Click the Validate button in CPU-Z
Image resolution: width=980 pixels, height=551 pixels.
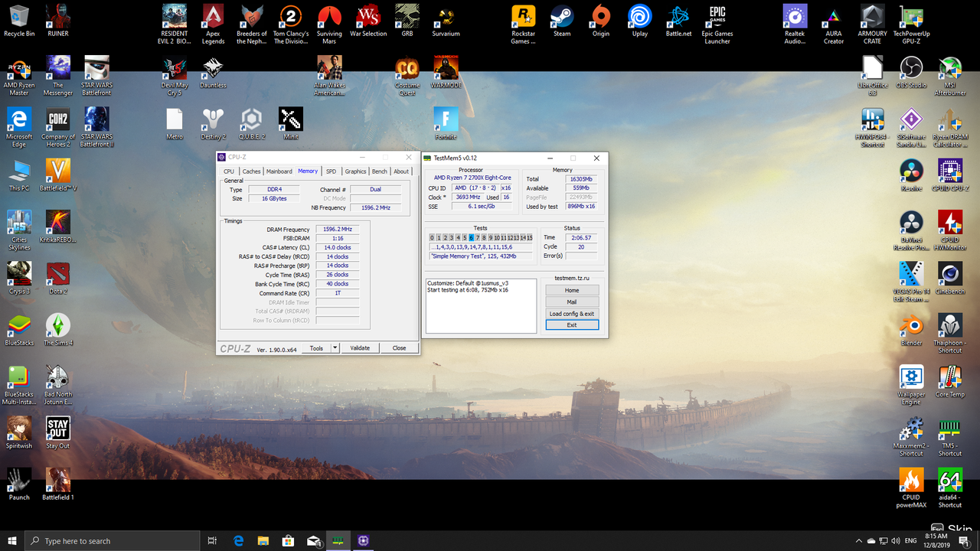point(360,347)
